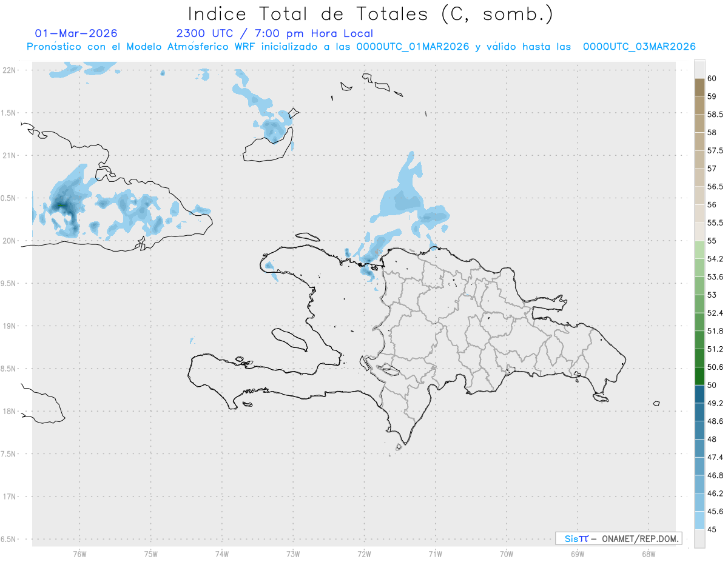Image resolution: width=728 pixels, height=562 pixels.
Task: Click the '54.2' colorbar value
Action: tap(715, 259)
